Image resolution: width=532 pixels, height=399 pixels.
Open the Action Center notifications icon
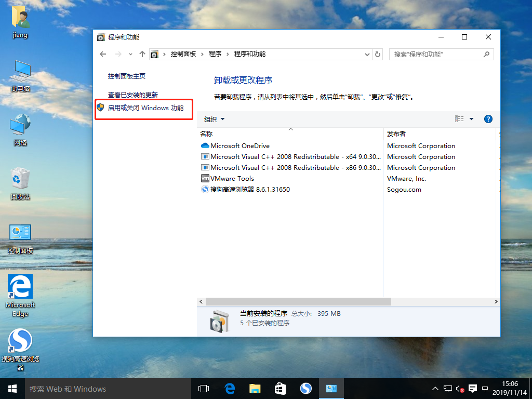pyautogui.click(x=473, y=389)
